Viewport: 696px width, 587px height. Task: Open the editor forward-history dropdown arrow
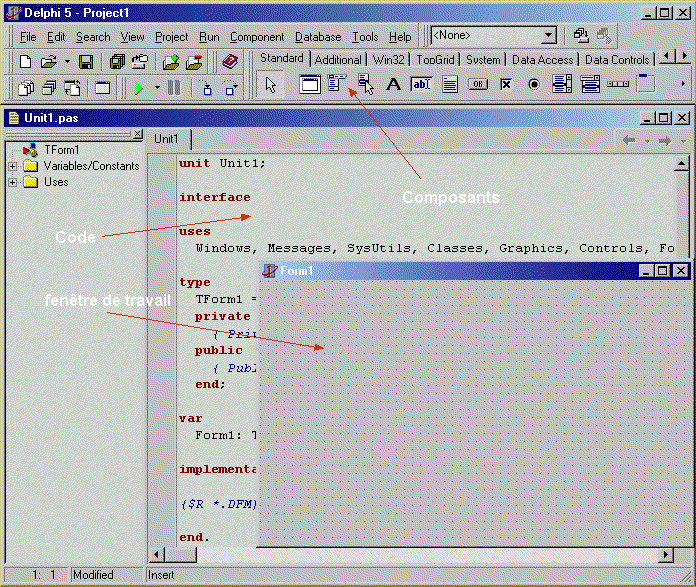(x=684, y=141)
